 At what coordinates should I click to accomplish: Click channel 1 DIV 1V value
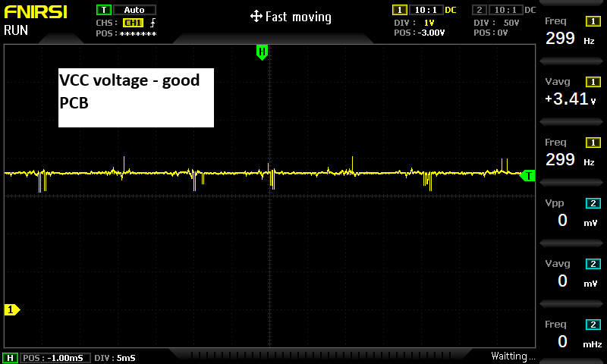(429, 23)
